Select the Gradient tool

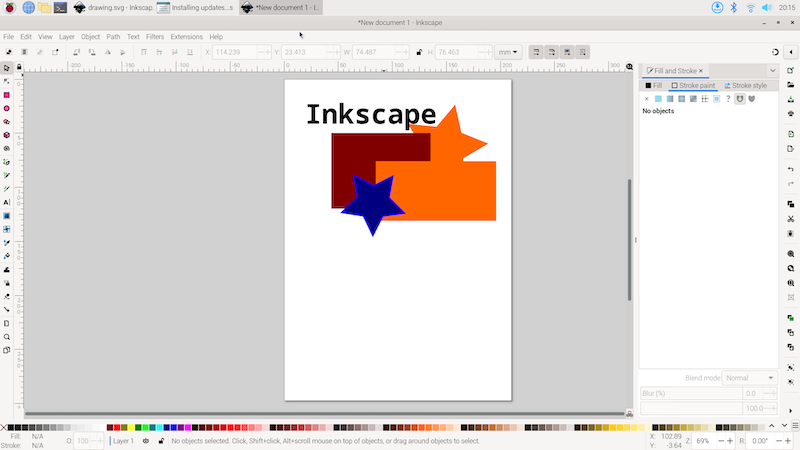(x=7, y=216)
